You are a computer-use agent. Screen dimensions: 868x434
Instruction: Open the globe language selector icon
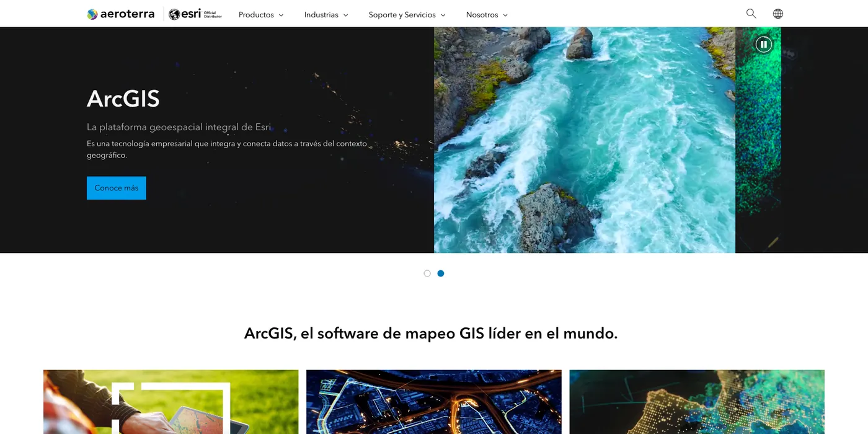point(778,14)
